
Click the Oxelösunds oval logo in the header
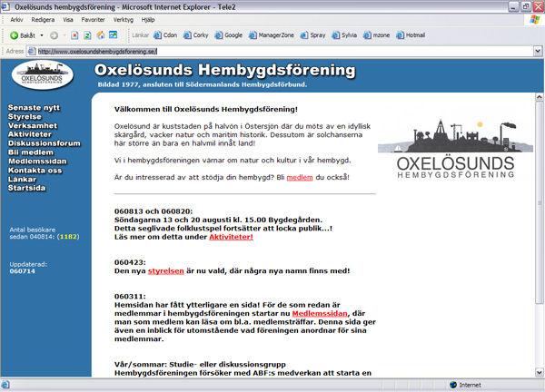(43, 75)
